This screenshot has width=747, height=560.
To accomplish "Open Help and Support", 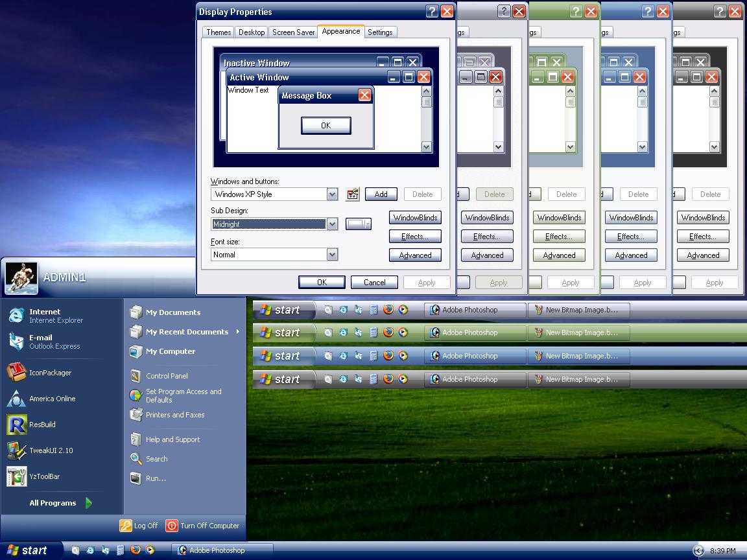I will pos(165,439).
